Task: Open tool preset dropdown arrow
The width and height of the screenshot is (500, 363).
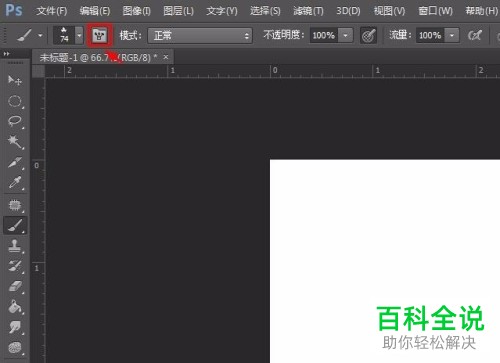Action: coord(40,35)
